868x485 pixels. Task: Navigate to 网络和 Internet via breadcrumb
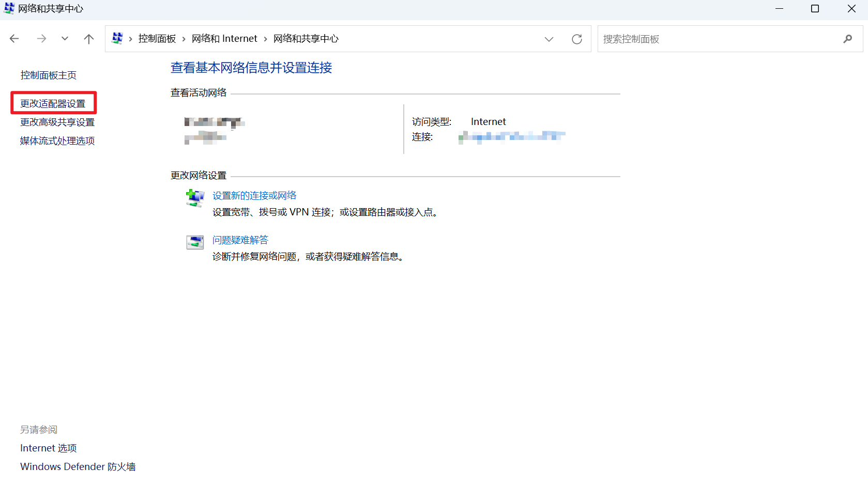[x=224, y=38]
